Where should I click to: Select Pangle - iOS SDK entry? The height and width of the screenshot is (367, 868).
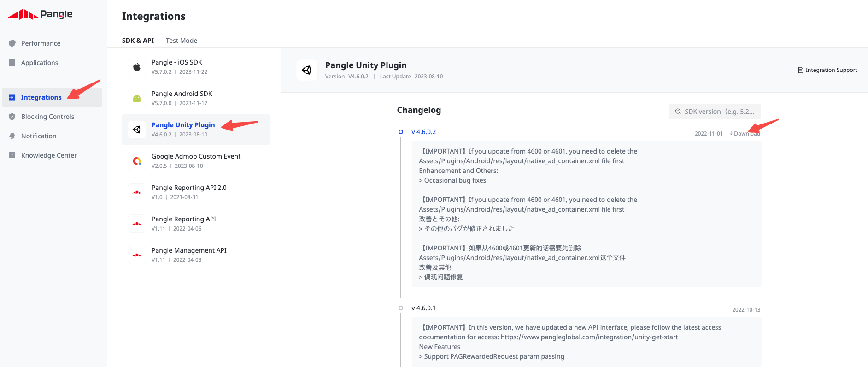click(x=196, y=67)
